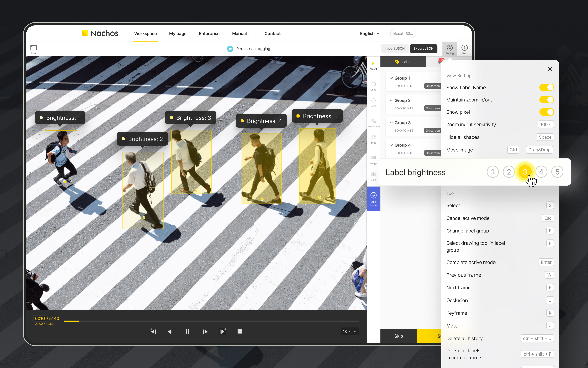The image size is (588, 368).
Task: Click the Skip button
Action: tap(399, 336)
